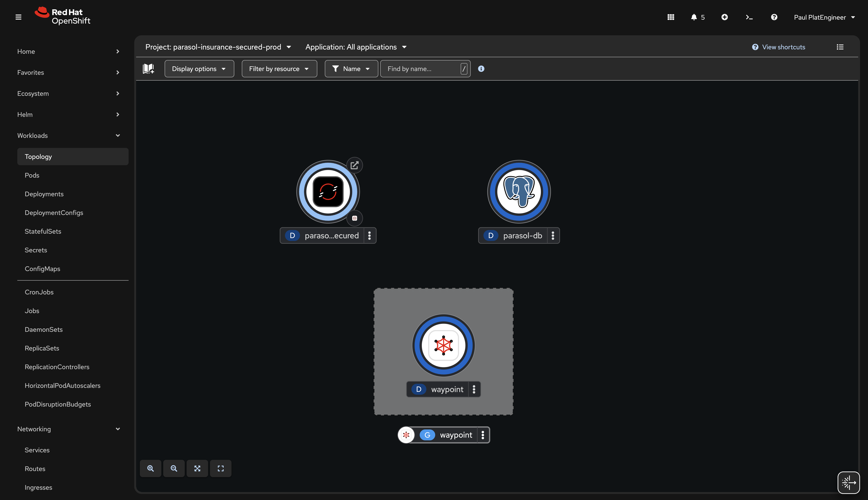Fit the topology view to screen
This screenshot has height=500, width=868.
[x=197, y=468]
